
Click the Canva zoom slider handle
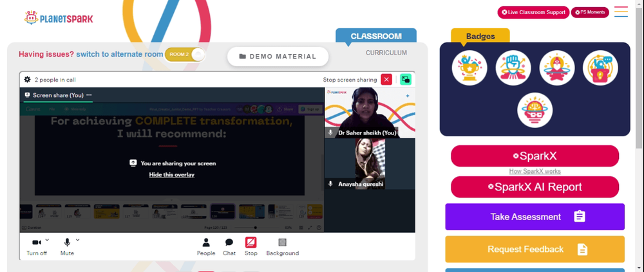[x=256, y=228]
